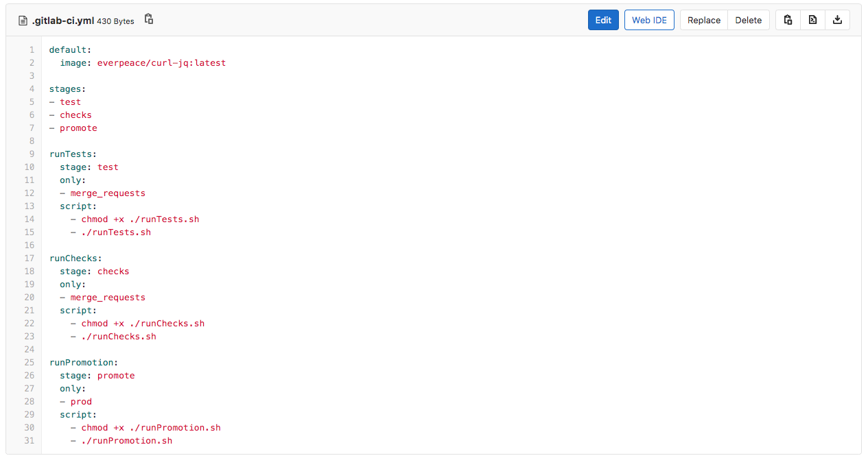Screen dimensions: 868x458
Task: Click line number 4 link
Action: click(32, 89)
